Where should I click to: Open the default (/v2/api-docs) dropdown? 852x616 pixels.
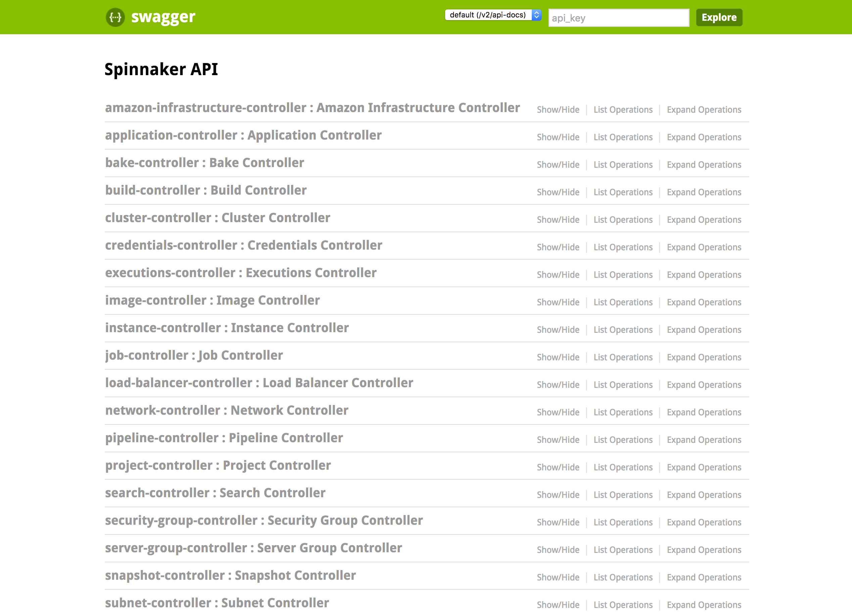pyautogui.click(x=492, y=15)
